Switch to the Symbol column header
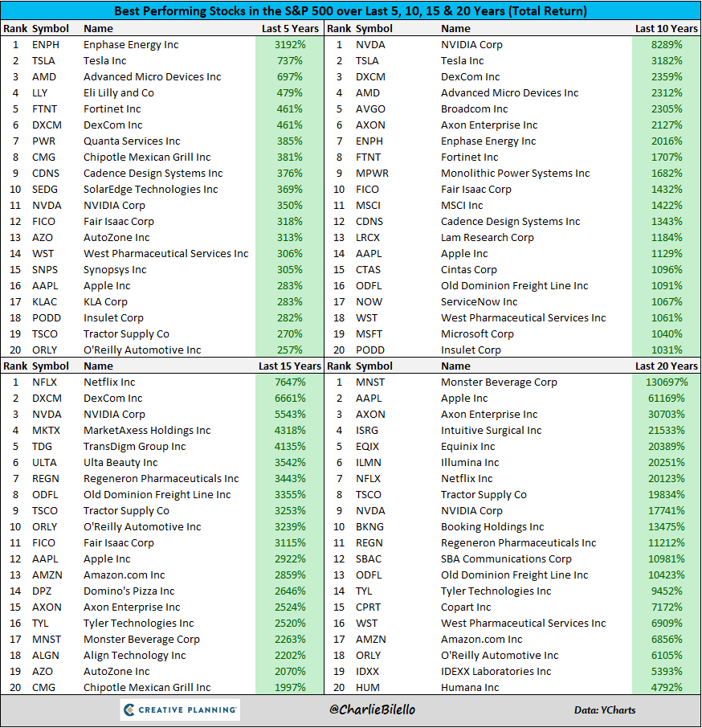 point(51,28)
